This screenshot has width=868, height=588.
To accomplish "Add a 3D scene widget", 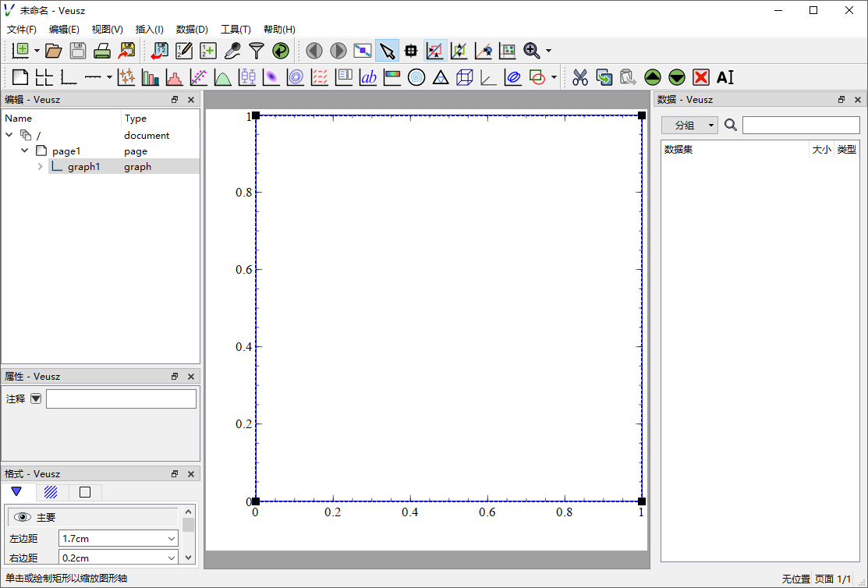I will click(x=465, y=77).
